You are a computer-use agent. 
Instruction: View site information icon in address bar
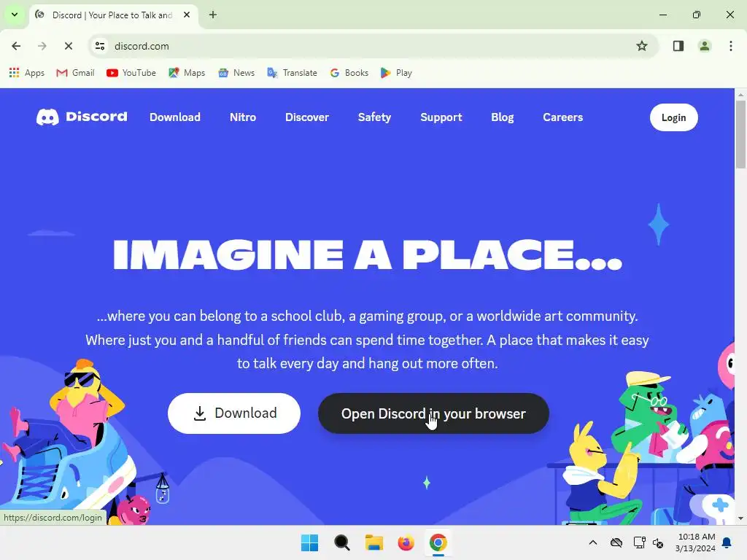click(100, 46)
